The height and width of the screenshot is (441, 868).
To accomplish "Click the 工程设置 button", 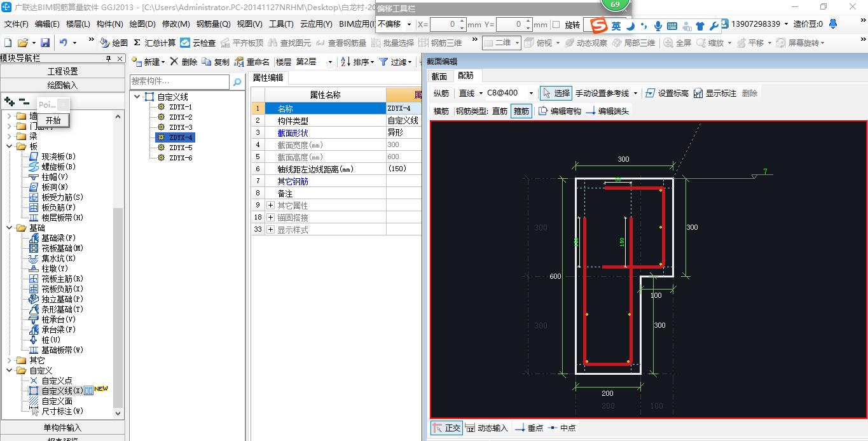I will coord(62,71).
